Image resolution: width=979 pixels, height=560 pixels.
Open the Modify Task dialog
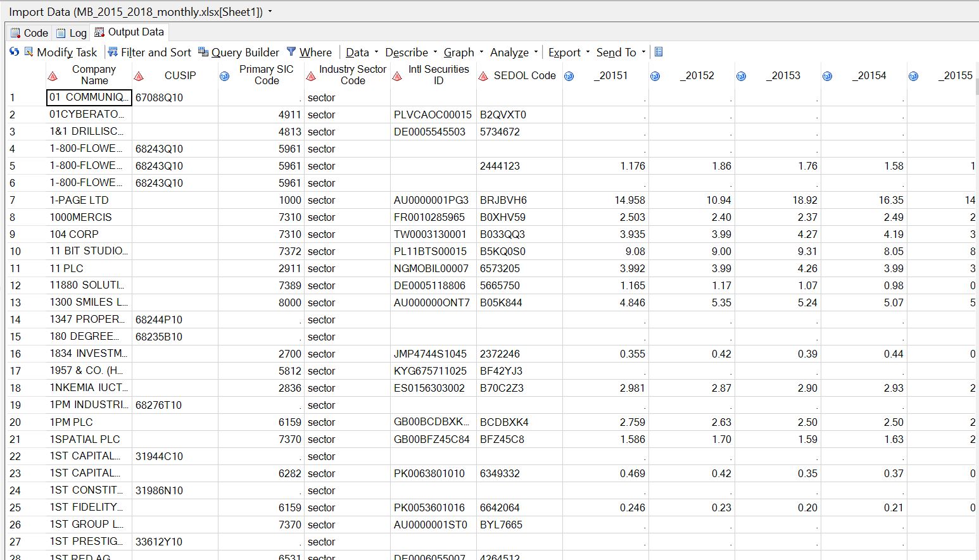(61, 52)
